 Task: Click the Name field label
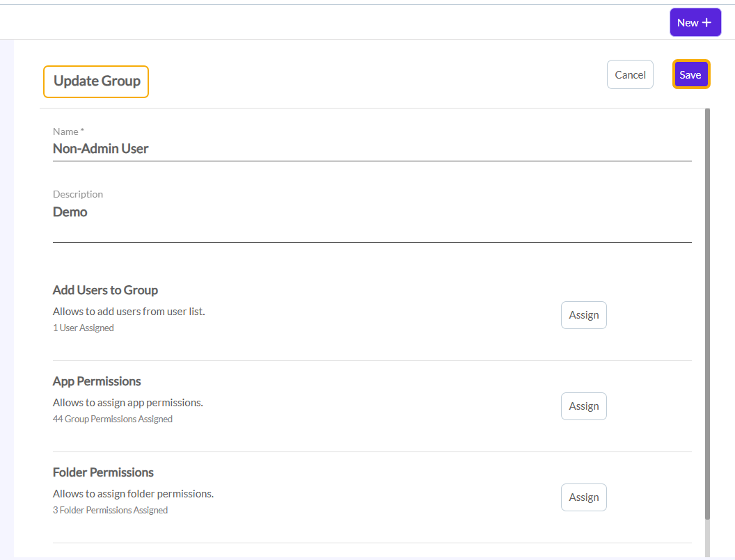[x=68, y=131]
